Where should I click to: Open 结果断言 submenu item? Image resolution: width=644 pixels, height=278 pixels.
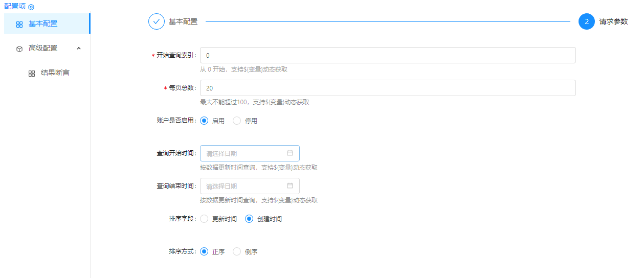click(x=55, y=73)
